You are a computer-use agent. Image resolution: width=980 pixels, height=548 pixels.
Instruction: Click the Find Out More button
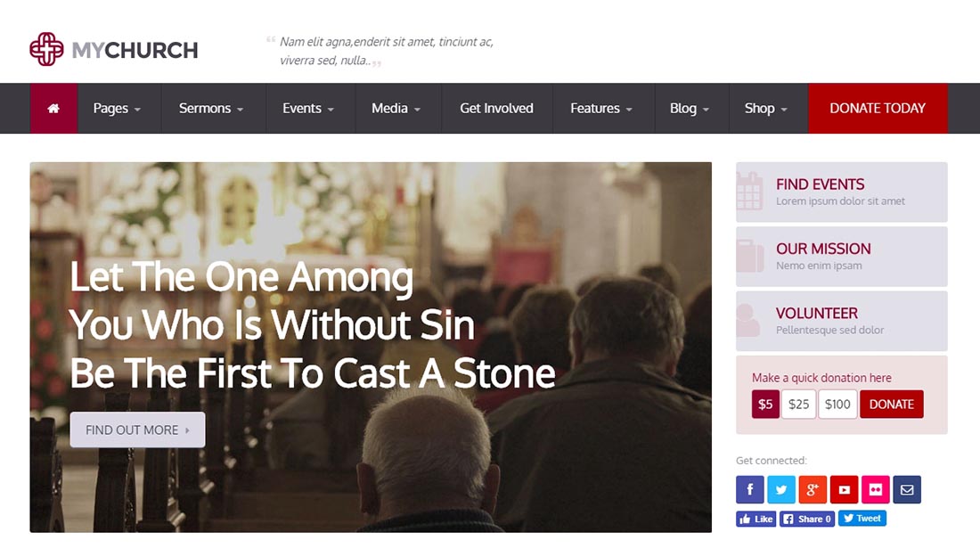[x=137, y=429]
